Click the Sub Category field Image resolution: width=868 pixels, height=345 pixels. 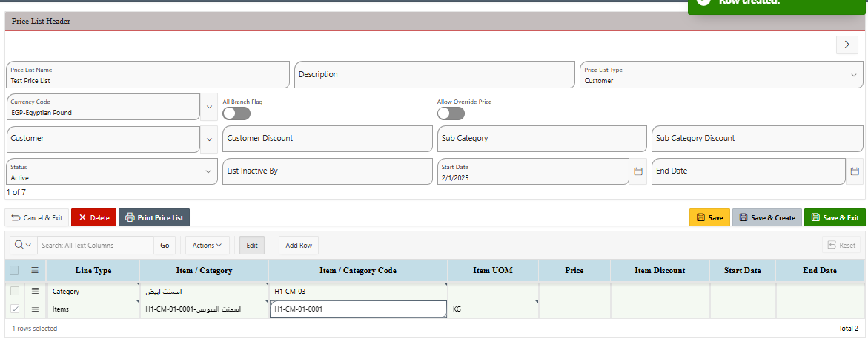[x=542, y=139]
